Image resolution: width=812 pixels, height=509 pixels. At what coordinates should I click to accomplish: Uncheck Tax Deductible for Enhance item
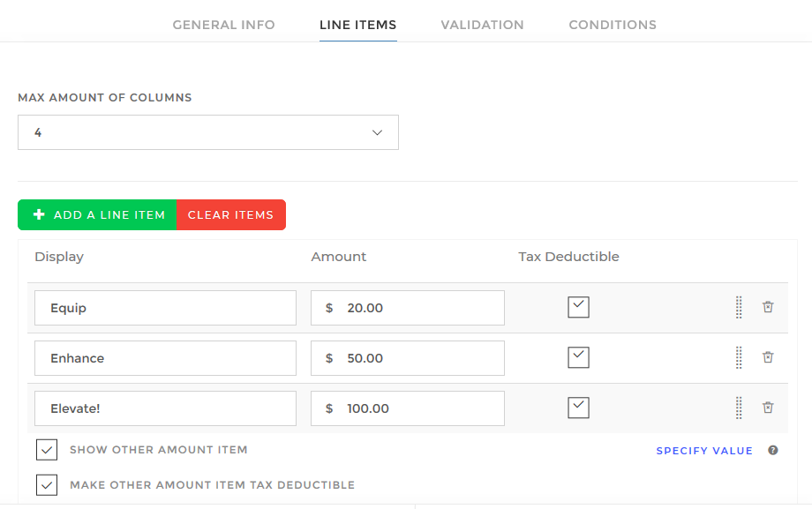tap(578, 357)
